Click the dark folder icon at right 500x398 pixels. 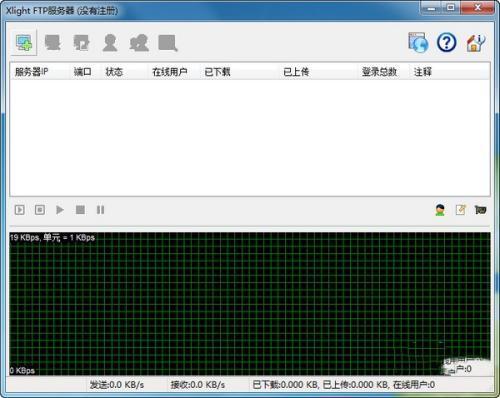tap(480, 210)
